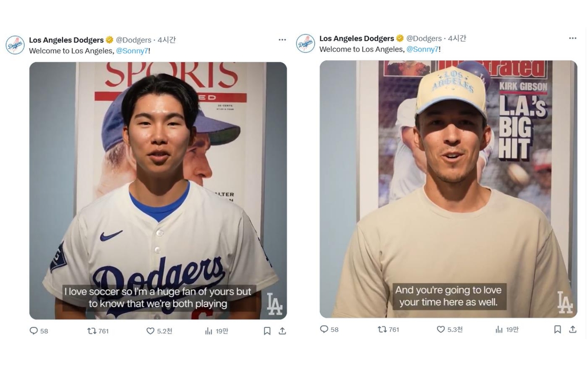Retweet the left Dodgers tweet
The width and height of the screenshot is (588, 368).
click(x=92, y=331)
